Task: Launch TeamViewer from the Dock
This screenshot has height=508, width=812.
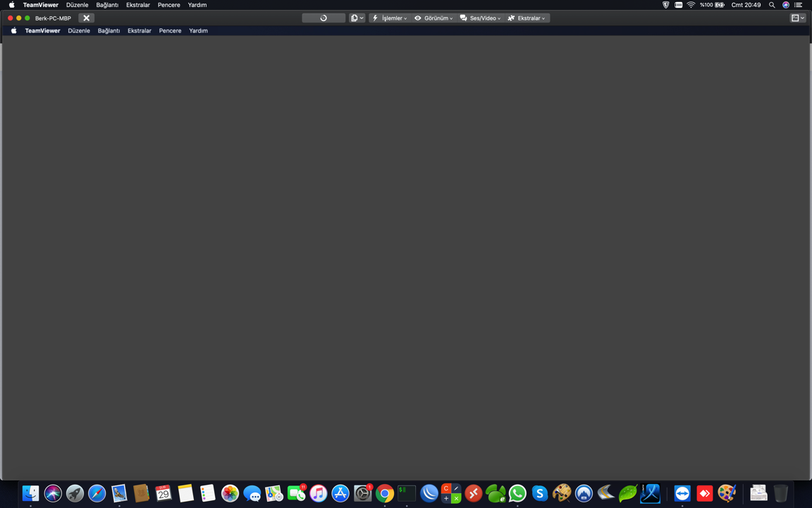Action: (682, 493)
